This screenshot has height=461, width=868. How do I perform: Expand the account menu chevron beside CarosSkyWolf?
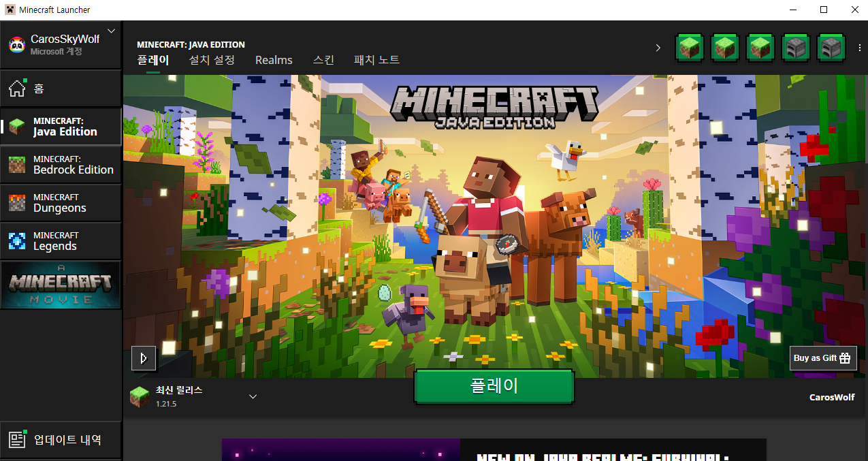112,31
